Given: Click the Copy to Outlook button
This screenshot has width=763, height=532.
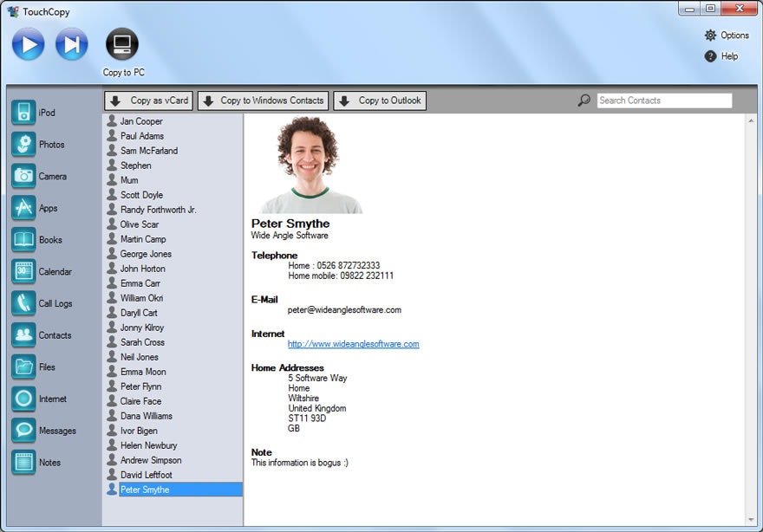Looking at the screenshot, I should coord(380,101).
